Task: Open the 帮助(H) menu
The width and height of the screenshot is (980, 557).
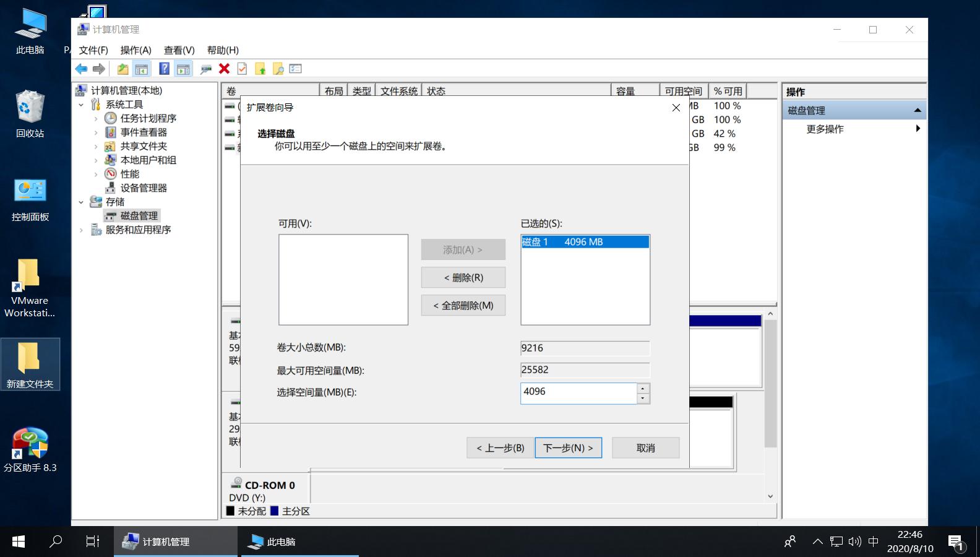Action: pyautogui.click(x=223, y=50)
